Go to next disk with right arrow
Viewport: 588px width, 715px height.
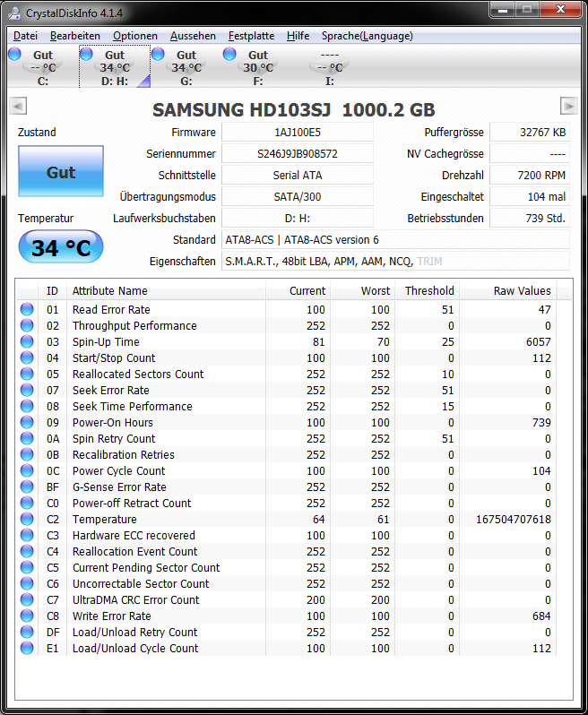[x=569, y=106]
